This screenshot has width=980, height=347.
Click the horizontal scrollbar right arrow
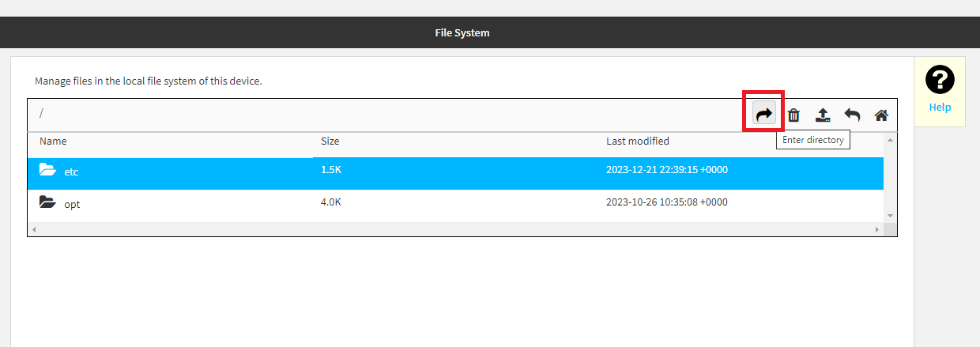coord(876,229)
